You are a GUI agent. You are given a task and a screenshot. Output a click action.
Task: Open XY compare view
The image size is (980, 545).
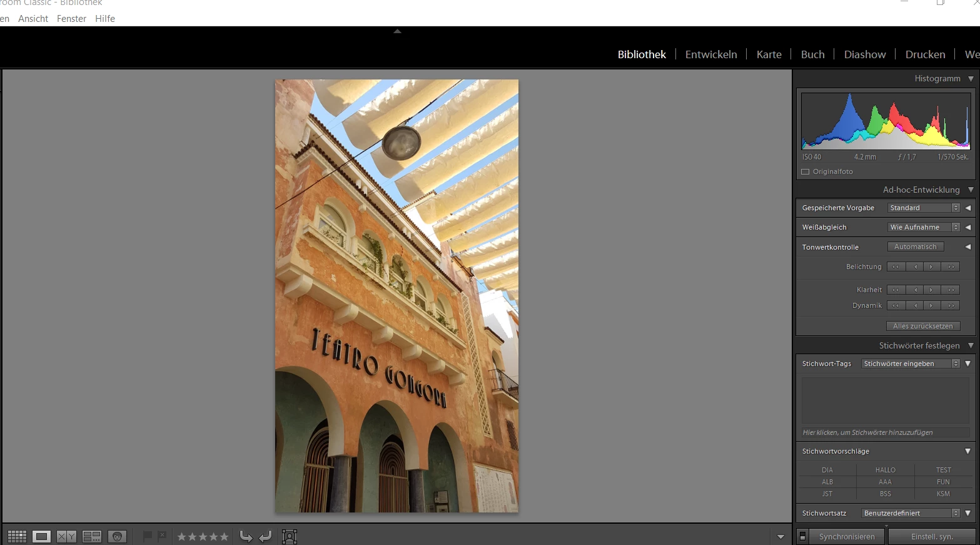66,536
